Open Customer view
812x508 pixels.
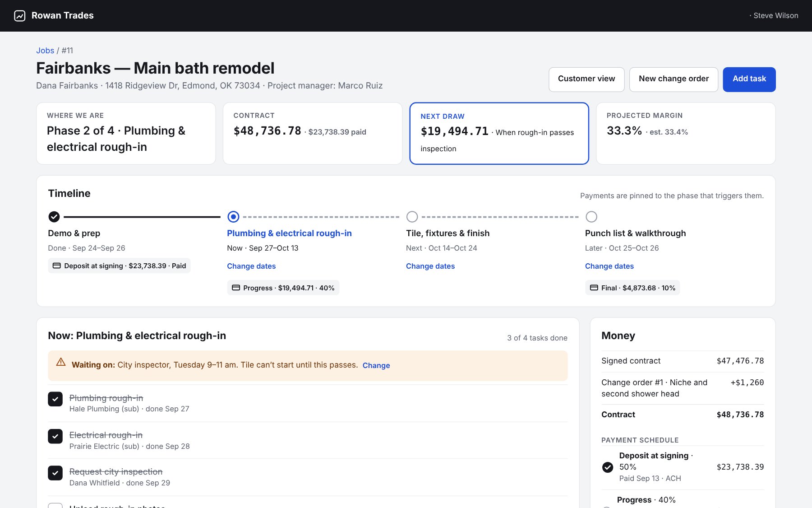(586, 79)
